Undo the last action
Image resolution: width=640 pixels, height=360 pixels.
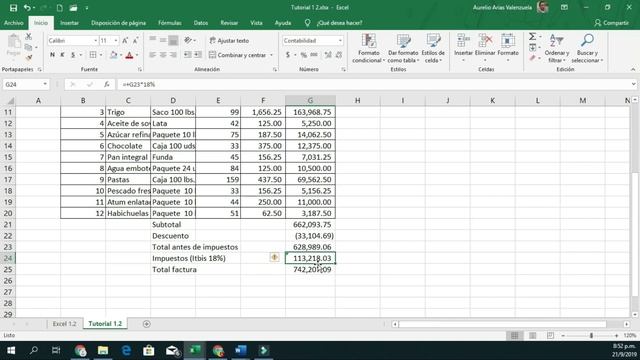(x=27, y=8)
